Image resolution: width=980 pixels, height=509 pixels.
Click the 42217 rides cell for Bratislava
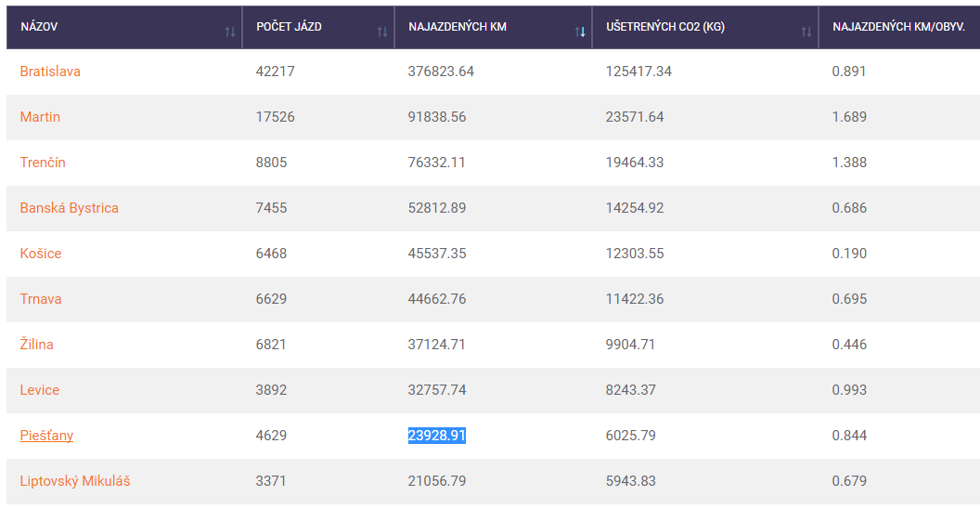tap(275, 72)
